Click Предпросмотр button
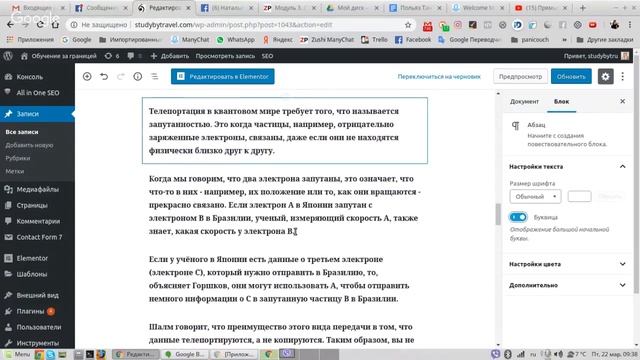640x360 pixels. [520, 76]
